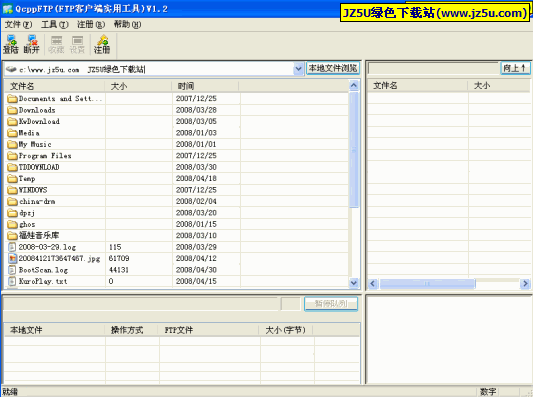Click queue 本地文件 column header

(x=54, y=330)
